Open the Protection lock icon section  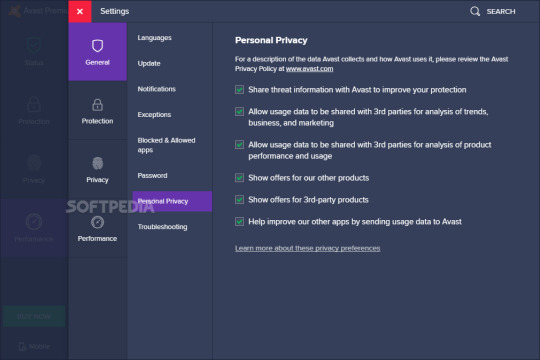[97, 111]
